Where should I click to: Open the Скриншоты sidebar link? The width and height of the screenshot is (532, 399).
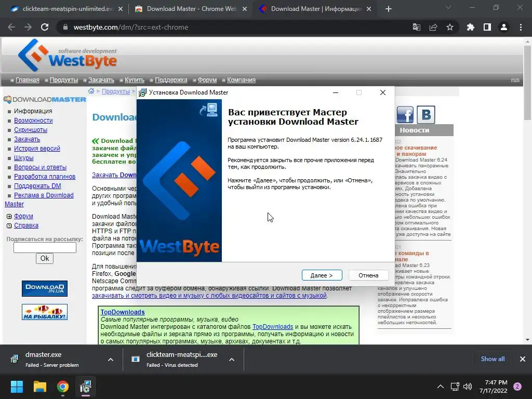click(x=31, y=129)
